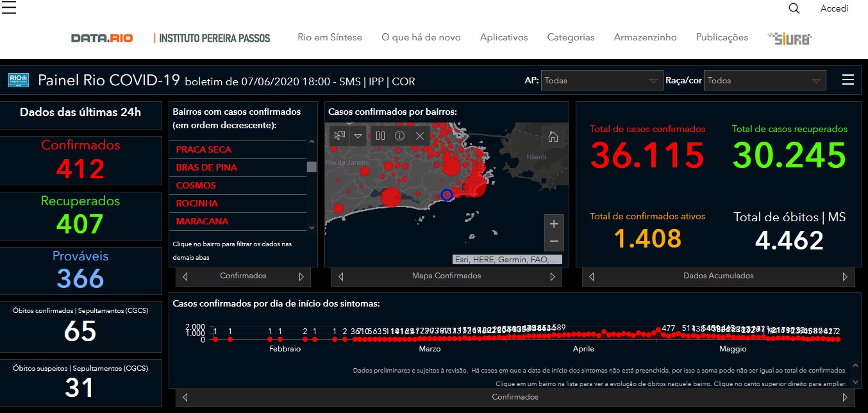Go to previous tab before 'Mapa Confirmados'
Screen dimensions: 868x413
tap(341, 277)
